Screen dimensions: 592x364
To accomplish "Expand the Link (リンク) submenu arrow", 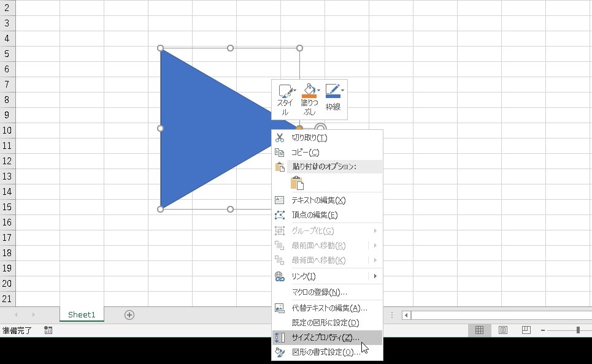I will click(375, 276).
